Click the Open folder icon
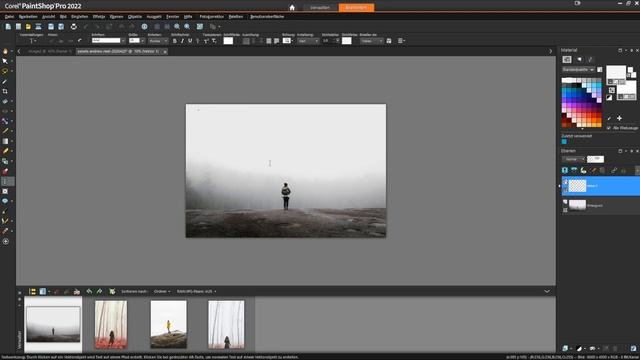The width and height of the screenshot is (640, 360). point(28,27)
